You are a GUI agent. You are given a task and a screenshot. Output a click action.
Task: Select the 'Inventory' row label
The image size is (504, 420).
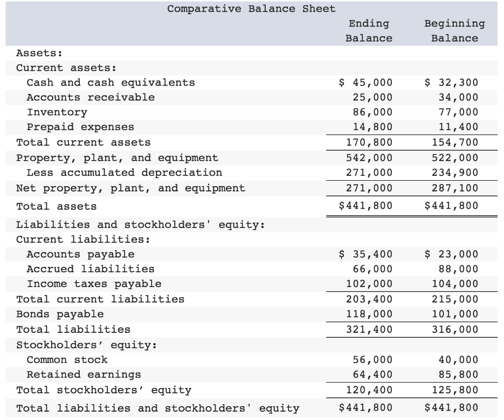click(57, 112)
